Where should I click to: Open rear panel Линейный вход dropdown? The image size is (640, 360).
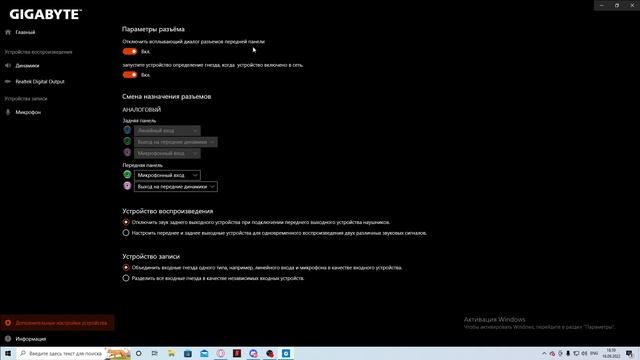click(x=167, y=131)
